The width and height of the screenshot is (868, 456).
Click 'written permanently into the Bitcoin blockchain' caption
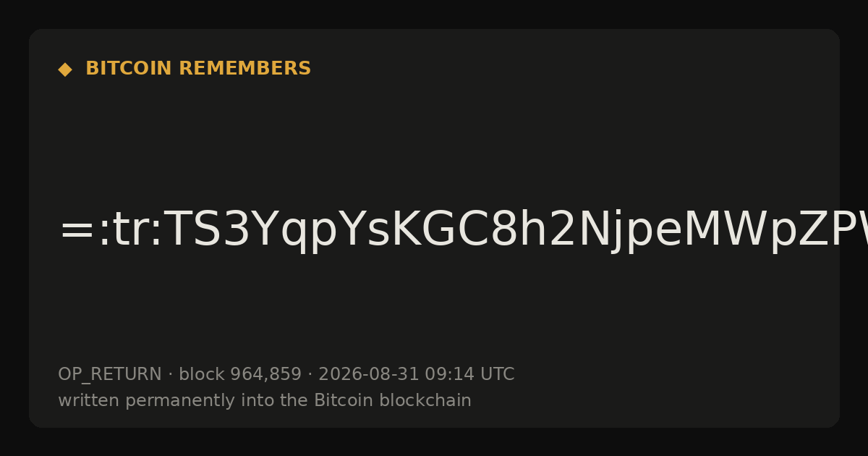pos(265,401)
